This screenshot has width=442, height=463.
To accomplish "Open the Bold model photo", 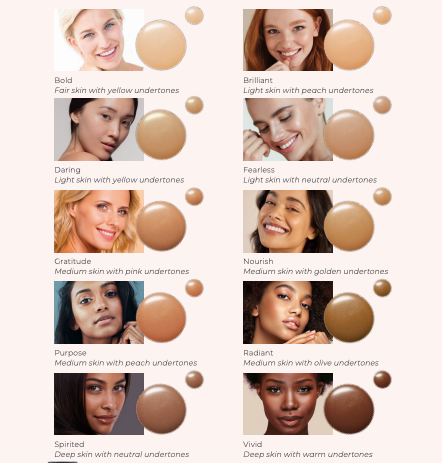I will pos(99,40).
